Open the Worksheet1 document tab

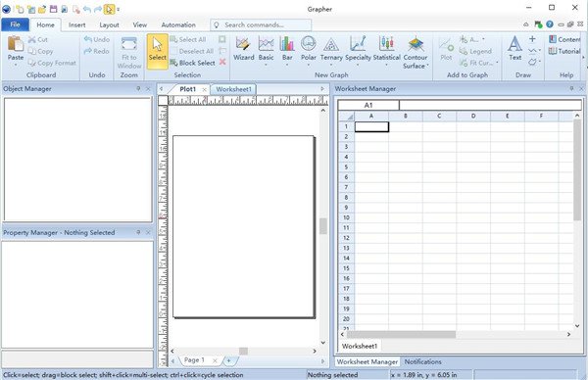(233, 89)
